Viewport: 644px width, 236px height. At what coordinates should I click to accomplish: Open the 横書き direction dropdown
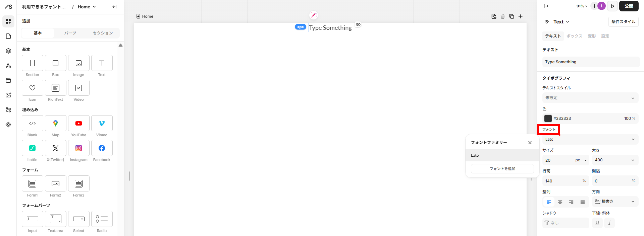615,202
